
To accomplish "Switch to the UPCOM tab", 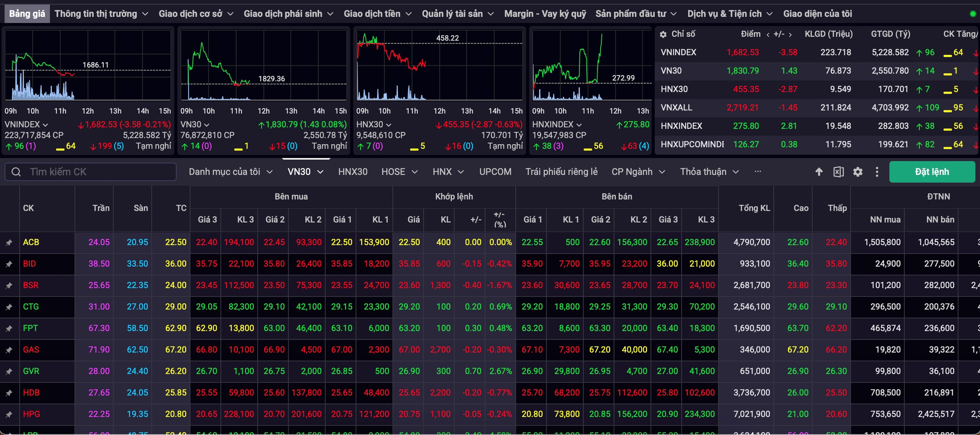I will tap(495, 172).
